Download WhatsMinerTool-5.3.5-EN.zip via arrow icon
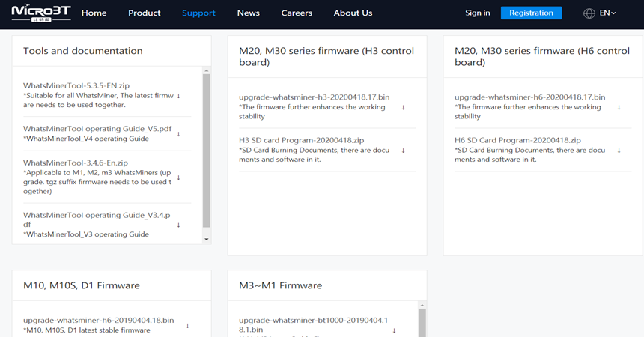Image resolution: width=644 pixels, height=337 pixels. click(x=178, y=96)
